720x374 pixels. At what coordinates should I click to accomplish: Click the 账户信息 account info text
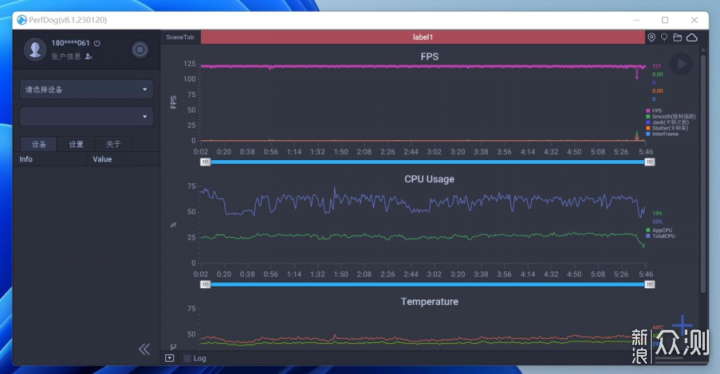[x=66, y=57]
